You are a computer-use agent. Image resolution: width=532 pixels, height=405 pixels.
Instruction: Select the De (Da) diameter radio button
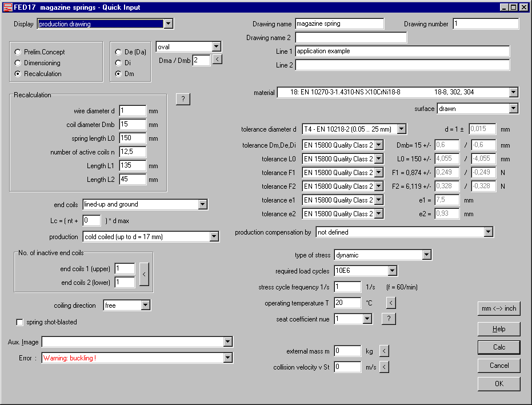point(119,52)
